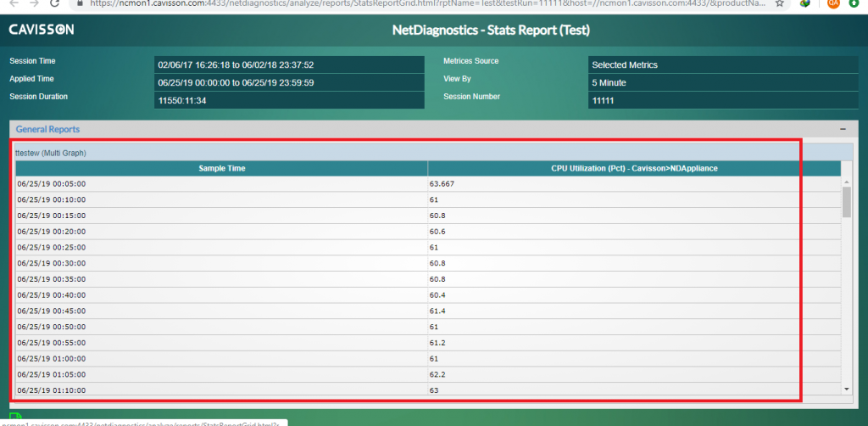This screenshot has height=426, width=868.
Task: Click the Applied Time label
Action: tap(31, 79)
